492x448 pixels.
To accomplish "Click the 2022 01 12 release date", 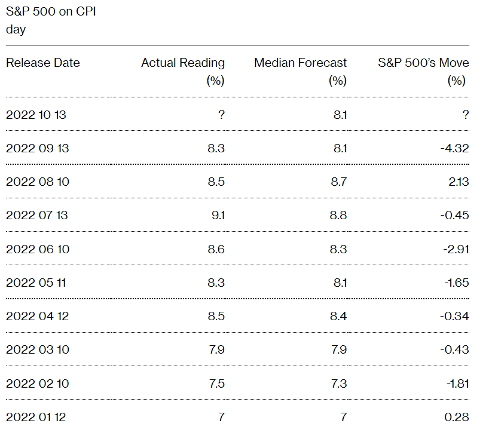I will tap(36, 417).
